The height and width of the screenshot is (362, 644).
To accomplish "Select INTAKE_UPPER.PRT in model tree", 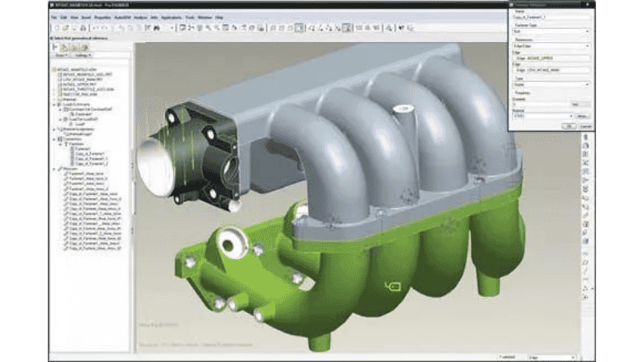I will point(79,84).
